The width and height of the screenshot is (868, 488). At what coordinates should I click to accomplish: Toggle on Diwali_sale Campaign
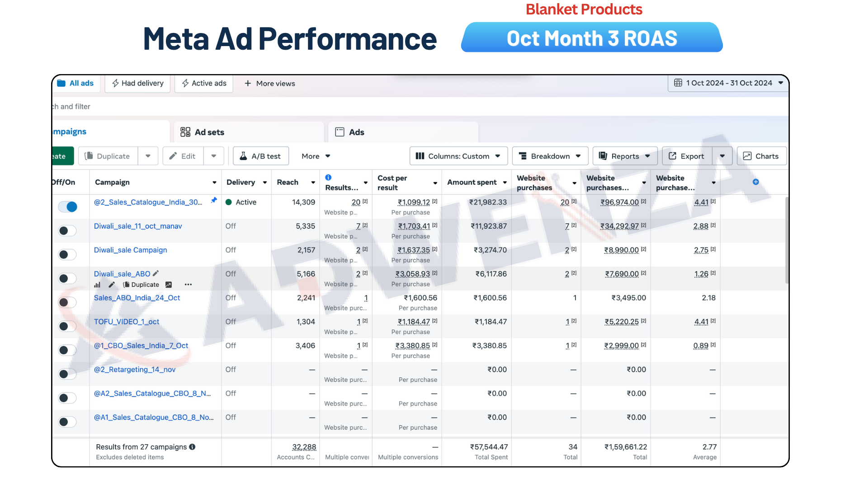(67, 254)
